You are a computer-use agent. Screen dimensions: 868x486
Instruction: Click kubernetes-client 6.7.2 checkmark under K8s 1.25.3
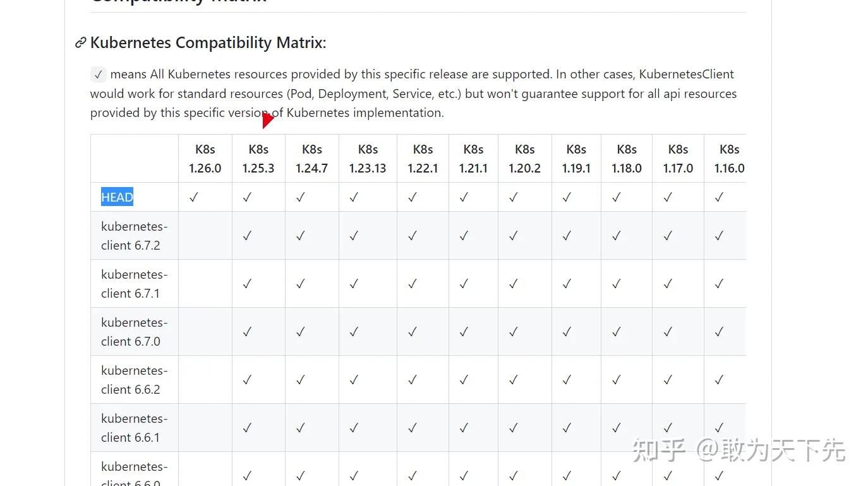(247, 236)
